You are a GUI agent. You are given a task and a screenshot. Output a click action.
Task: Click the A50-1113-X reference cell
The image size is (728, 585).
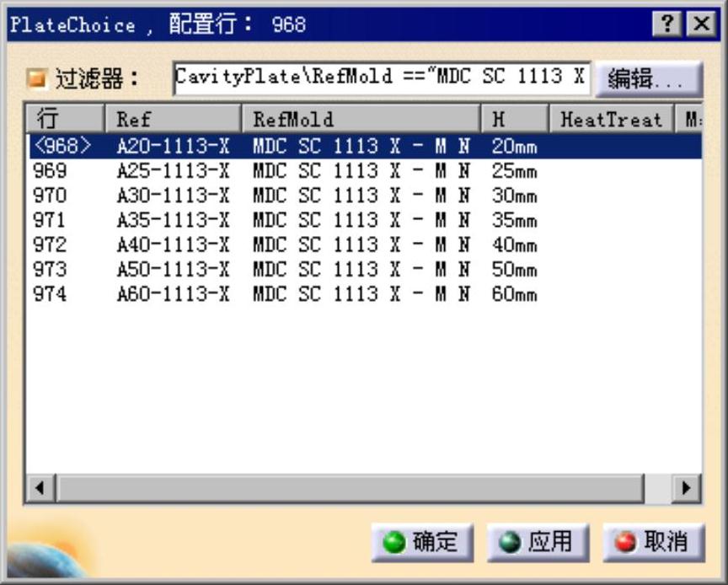tap(174, 270)
